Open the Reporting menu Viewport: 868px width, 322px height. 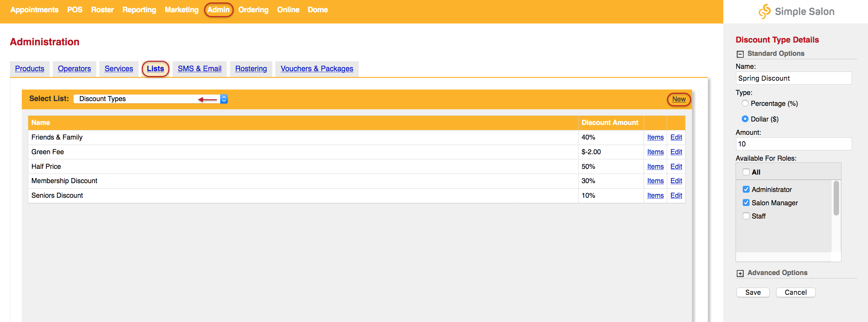click(139, 10)
